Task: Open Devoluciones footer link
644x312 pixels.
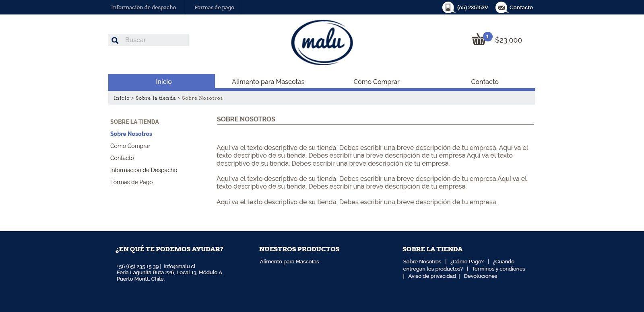Action: click(x=480, y=276)
